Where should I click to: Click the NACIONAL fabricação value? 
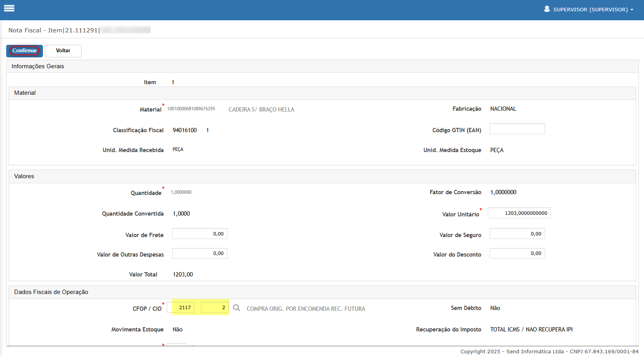503,109
